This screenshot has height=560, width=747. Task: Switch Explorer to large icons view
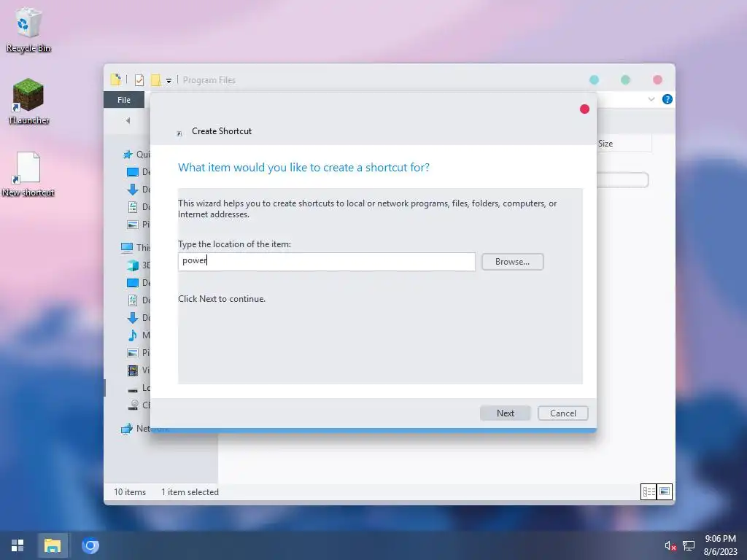click(x=665, y=491)
